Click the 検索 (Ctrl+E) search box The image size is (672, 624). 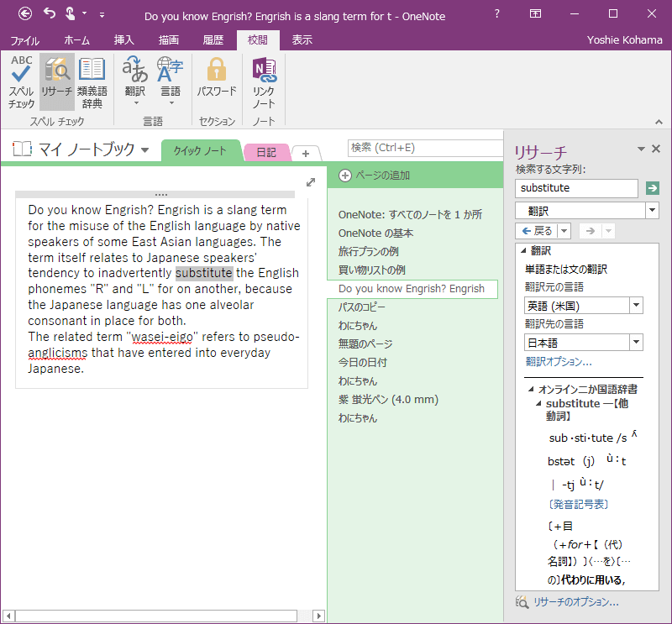point(424,148)
